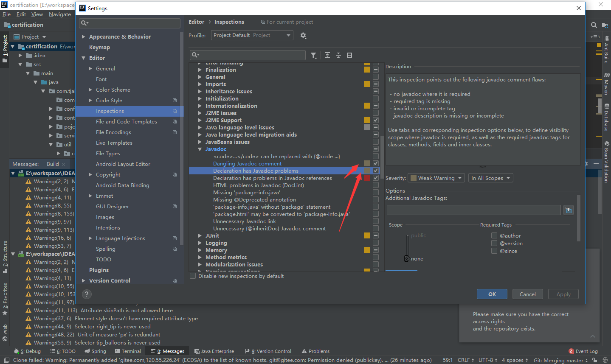Click the Expand All icon above inspections tree
611x364 pixels.
coord(327,55)
